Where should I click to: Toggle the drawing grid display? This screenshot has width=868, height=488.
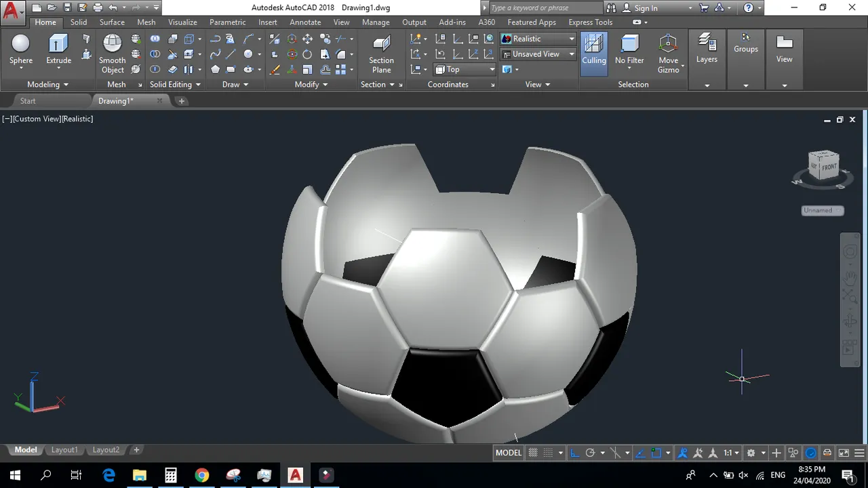tap(533, 453)
